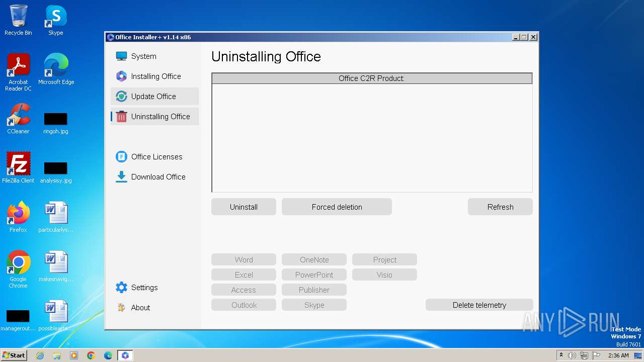Click the red trash icon beside Uninstalling Office
The width and height of the screenshot is (644, 362).
(121, 117)
